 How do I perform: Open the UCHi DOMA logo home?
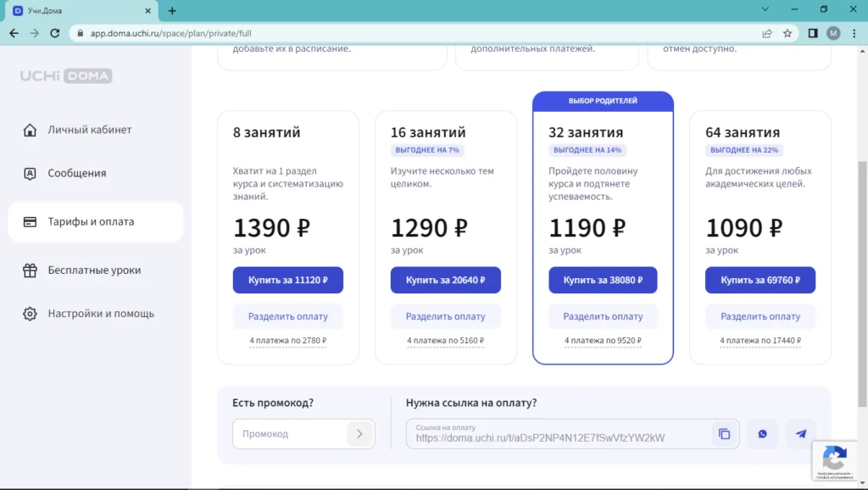click(x=66, y=76)
